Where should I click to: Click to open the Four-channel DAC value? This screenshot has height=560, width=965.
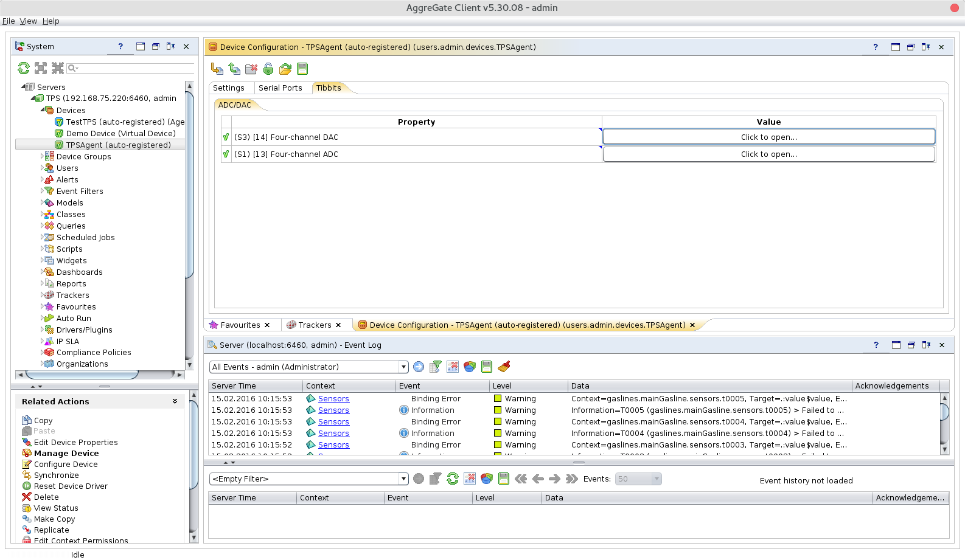tap(769, 137)
